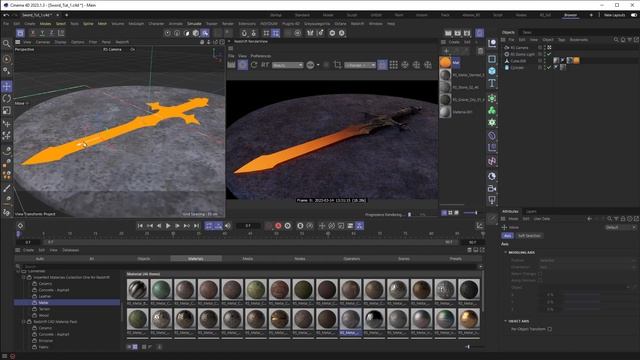
Task: Toggle the Cylinder object enable checkmark
Action: (549, 67)
